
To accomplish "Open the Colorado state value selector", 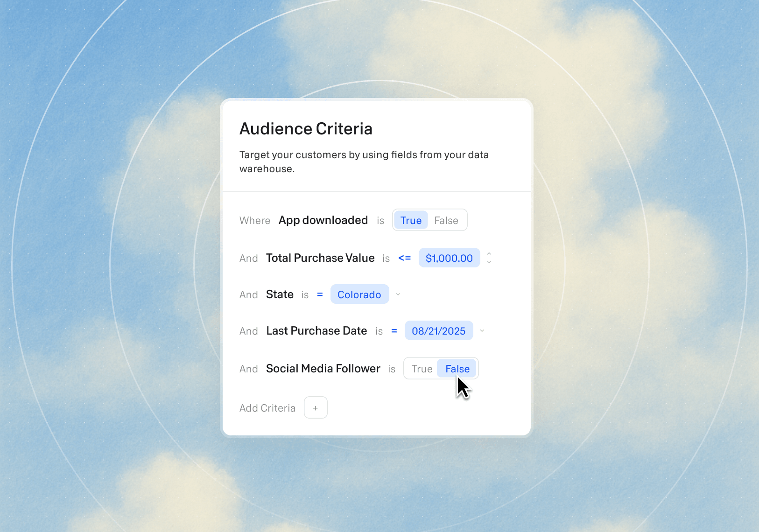I will (x=359, y=294).
